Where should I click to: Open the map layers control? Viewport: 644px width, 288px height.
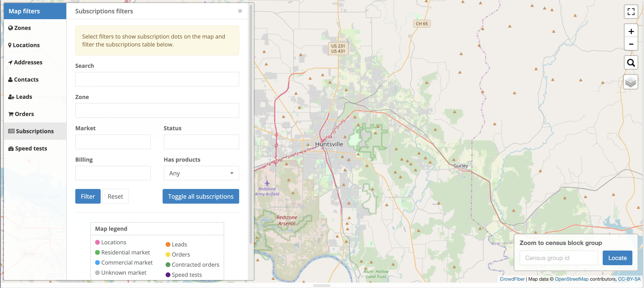[x=630, y=82]
